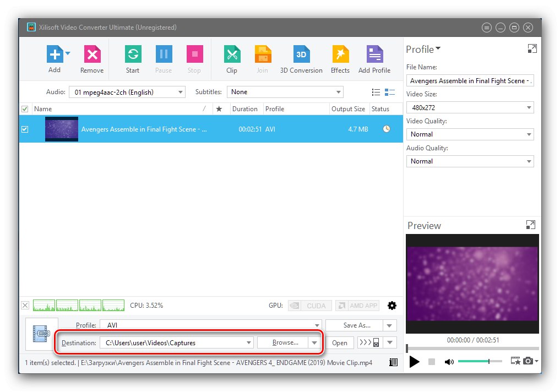The width and height of the screenshot is (560, 392).
Task: Open the Subtitles dropdown
Action: pyautogui.click(x=285, y=92)
